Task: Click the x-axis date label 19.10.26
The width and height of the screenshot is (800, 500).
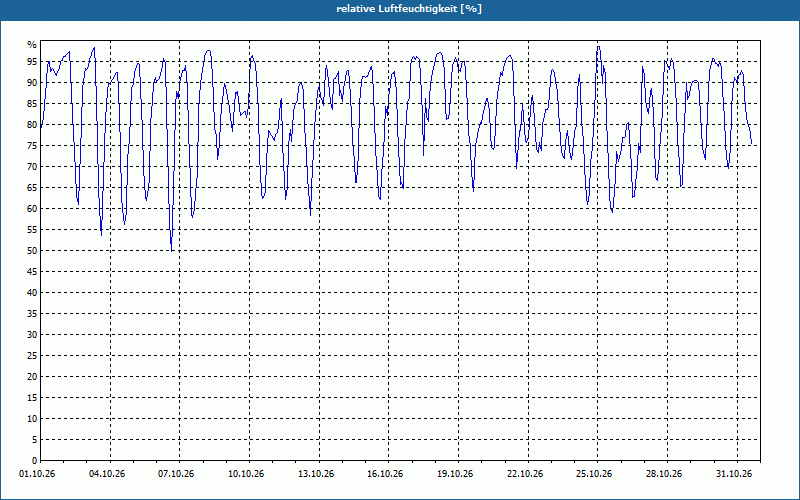Action: [455, 474]
